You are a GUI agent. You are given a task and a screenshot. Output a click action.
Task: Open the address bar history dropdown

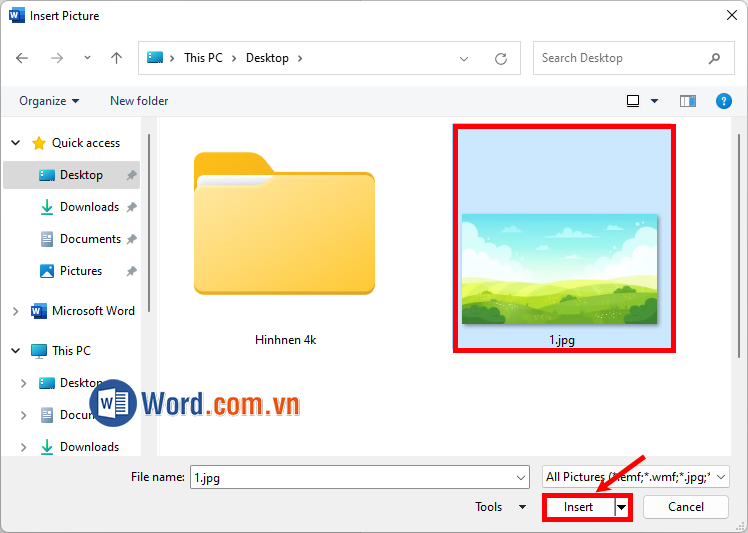point(464,59)
